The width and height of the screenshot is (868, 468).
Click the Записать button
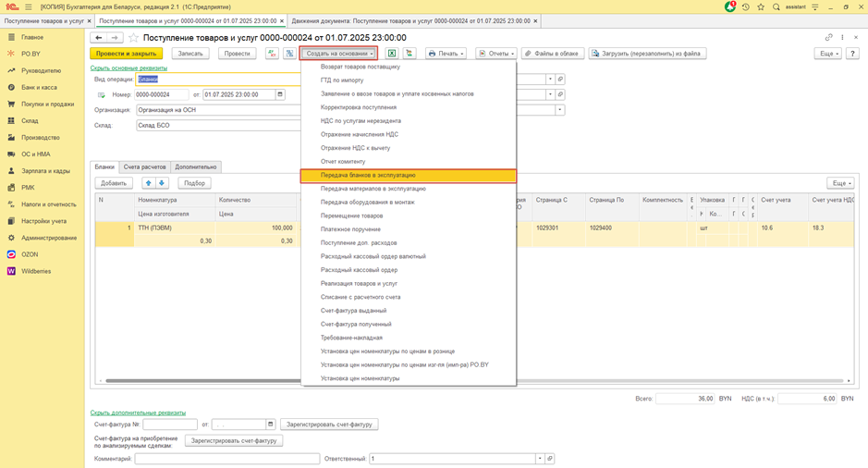coord(190,54)
